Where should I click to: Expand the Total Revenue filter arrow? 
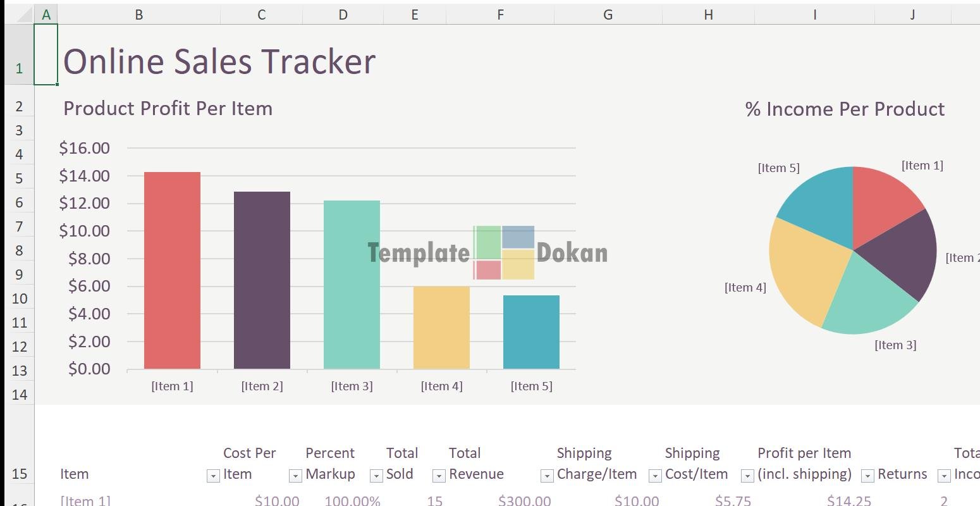pyautogui.click(x=547, y=476)
